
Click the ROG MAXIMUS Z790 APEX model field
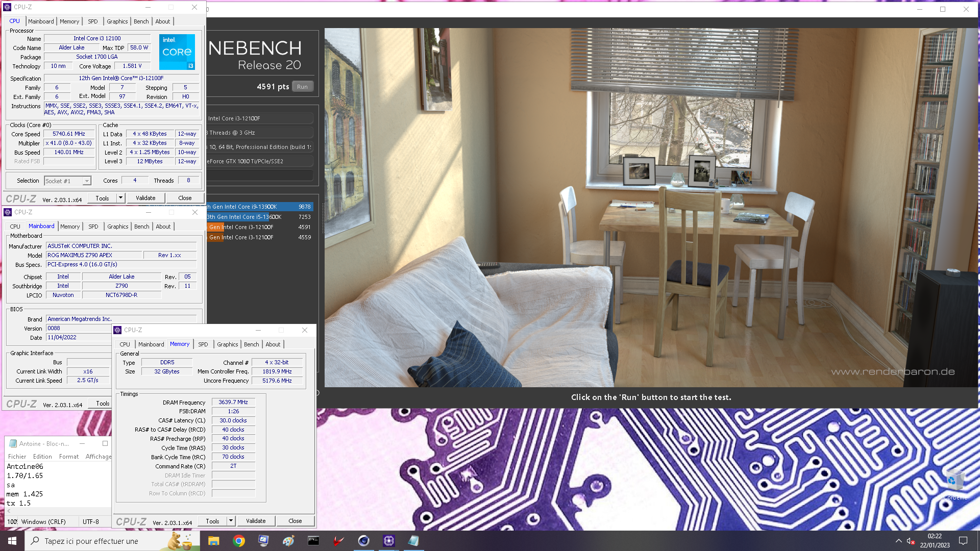94,255
